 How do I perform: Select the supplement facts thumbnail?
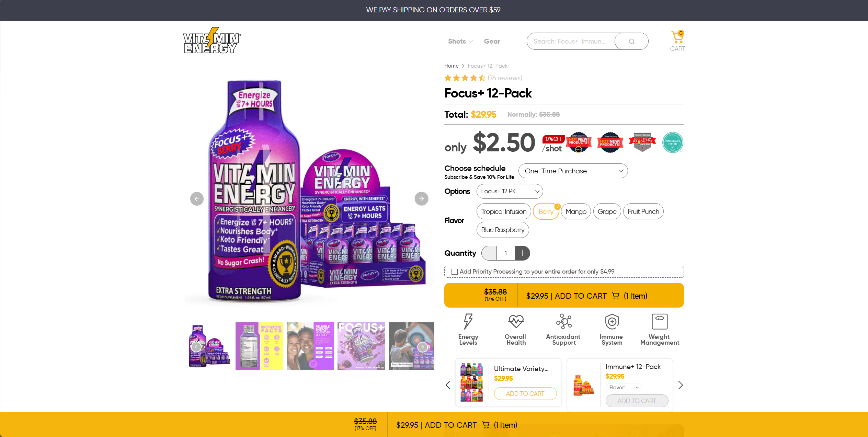[x=259, y=346]
